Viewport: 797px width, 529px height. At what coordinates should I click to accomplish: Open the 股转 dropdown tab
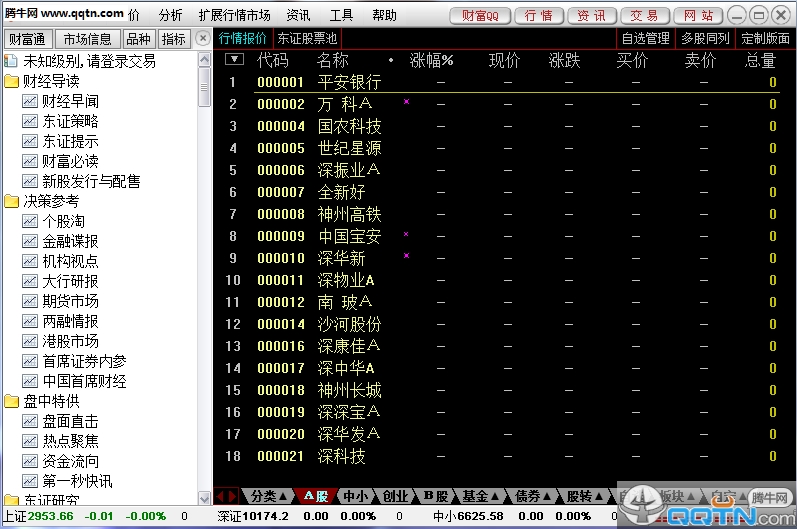click(x=585, y=496)
